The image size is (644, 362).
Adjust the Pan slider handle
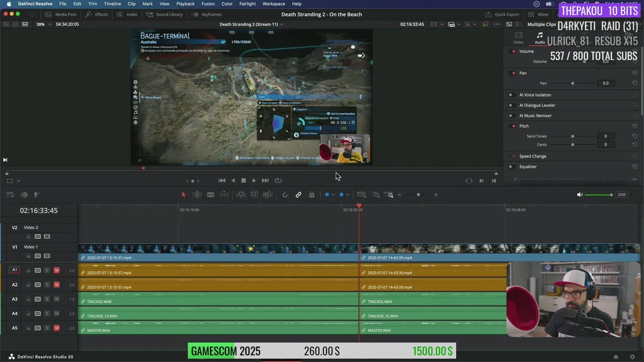pos(573,83)
